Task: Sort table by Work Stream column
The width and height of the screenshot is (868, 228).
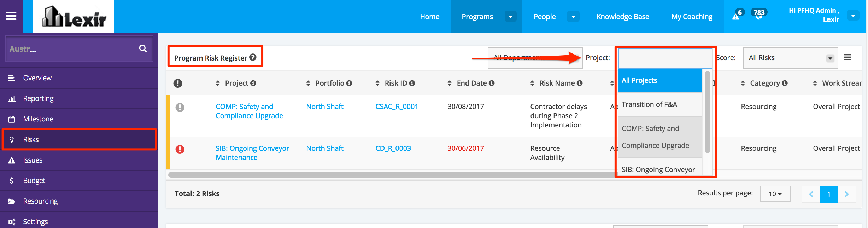Action: click(x=815, y=83)
